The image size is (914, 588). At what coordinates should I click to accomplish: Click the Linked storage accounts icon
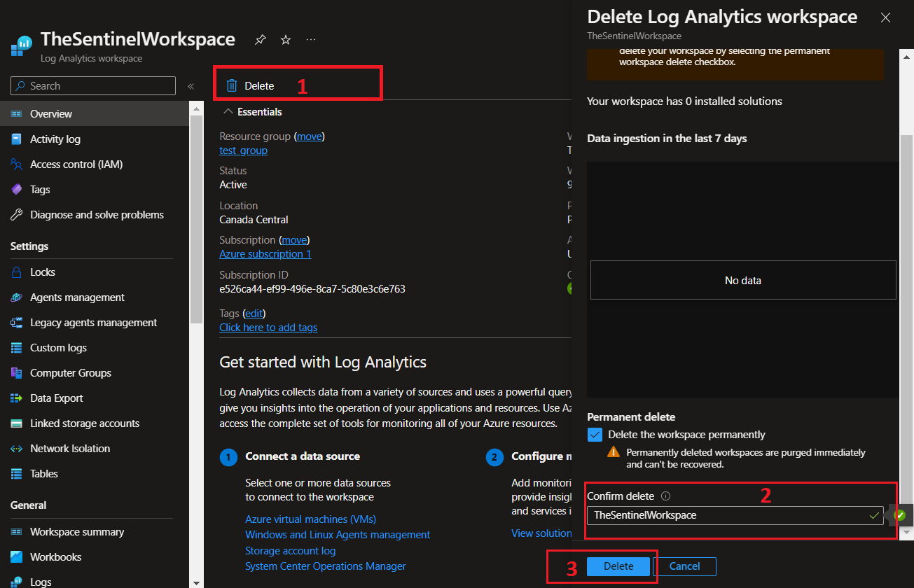pos(16,423)
